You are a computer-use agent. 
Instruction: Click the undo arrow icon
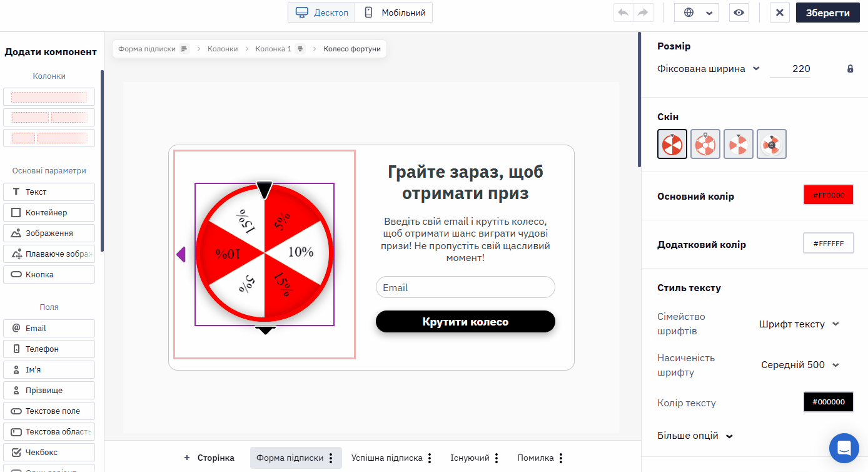[623, 13]
